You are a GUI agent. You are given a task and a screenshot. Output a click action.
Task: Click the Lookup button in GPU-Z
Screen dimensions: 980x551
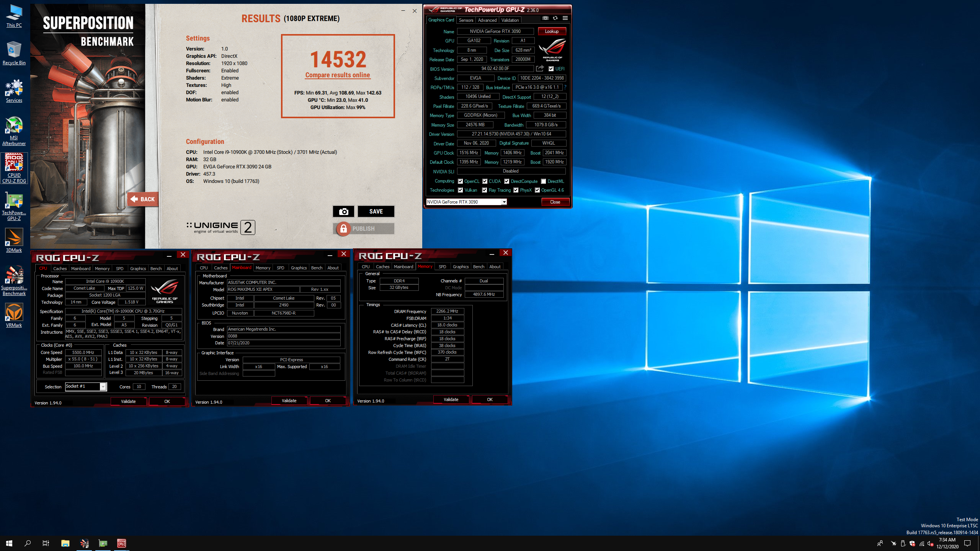point(552,31)
